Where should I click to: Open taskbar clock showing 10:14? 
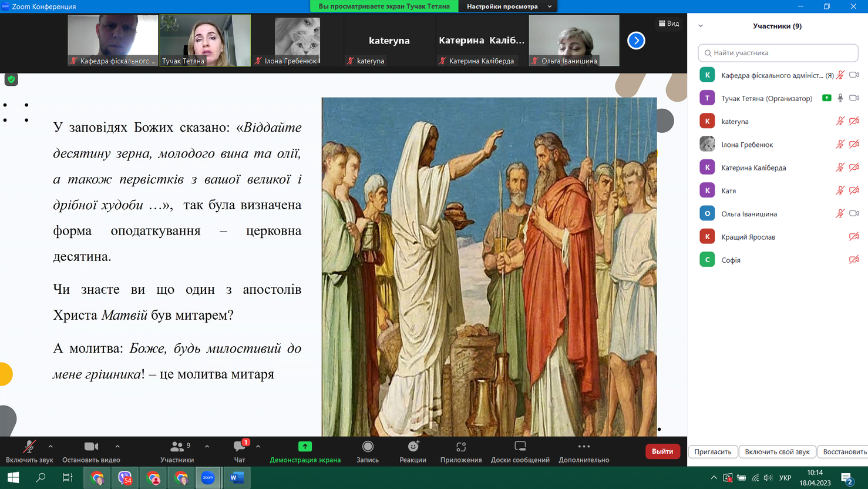pyautogui.click(x=815, y=478)
